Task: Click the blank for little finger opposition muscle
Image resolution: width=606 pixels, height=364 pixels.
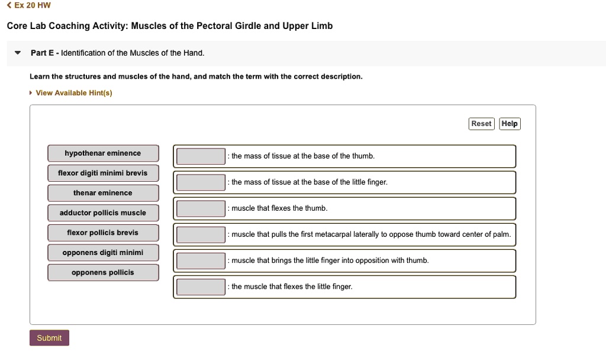Action: point(200,260)
